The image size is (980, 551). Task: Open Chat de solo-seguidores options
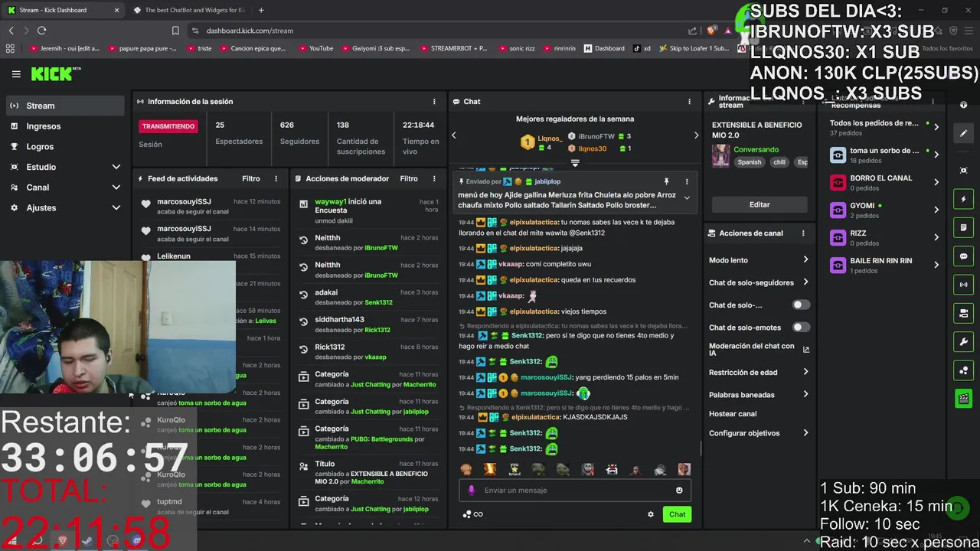click(759, 282)
